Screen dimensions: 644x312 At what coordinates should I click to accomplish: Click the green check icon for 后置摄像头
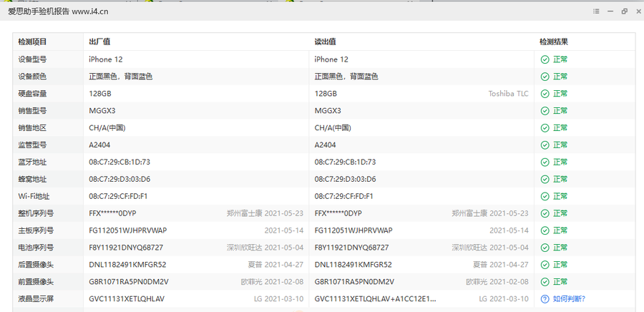pyautogui.click(x=545, y=265)
